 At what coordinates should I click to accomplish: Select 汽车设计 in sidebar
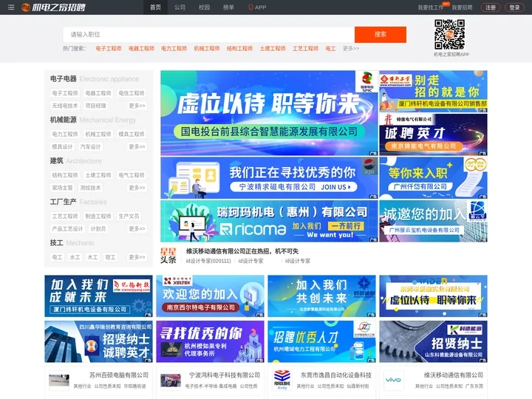[x=90, y=146]
